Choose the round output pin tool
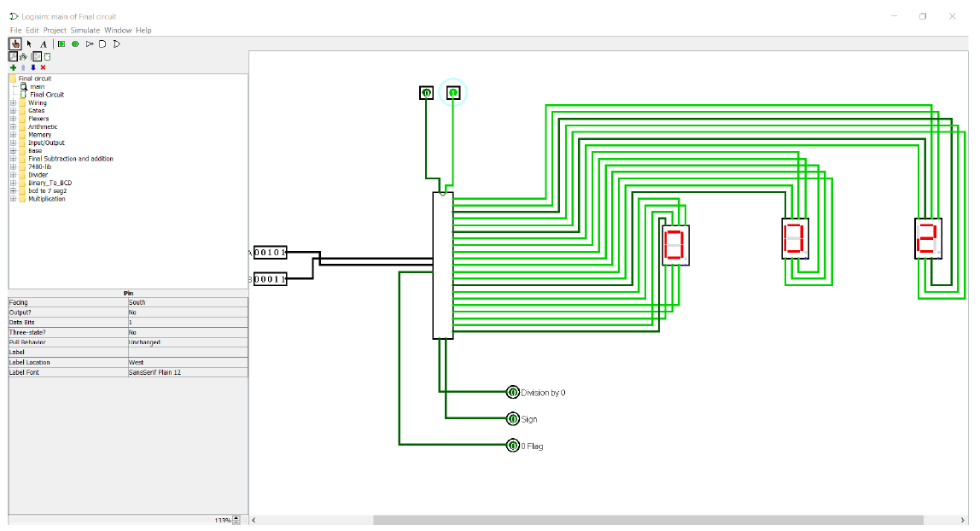This screenshot has width=980, height=531. pos(76,44)
